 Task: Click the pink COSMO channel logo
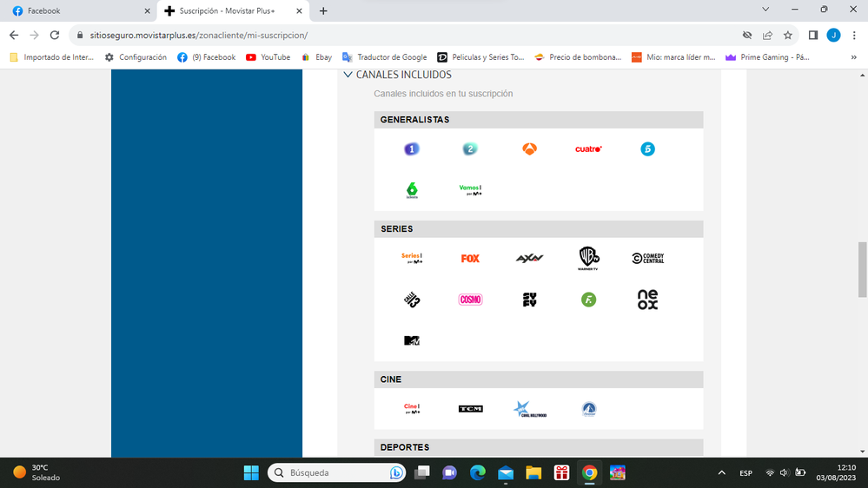[x=470, y=300]
